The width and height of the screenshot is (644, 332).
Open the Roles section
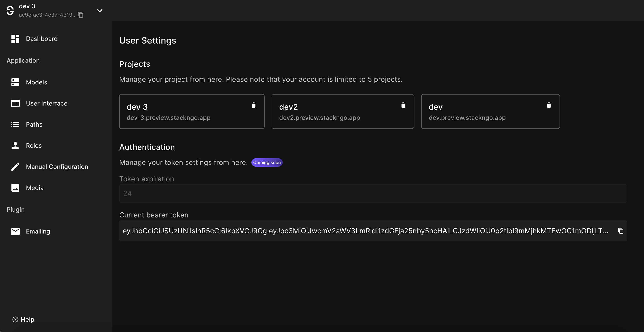pyautogui.click(x=33, y=145)
